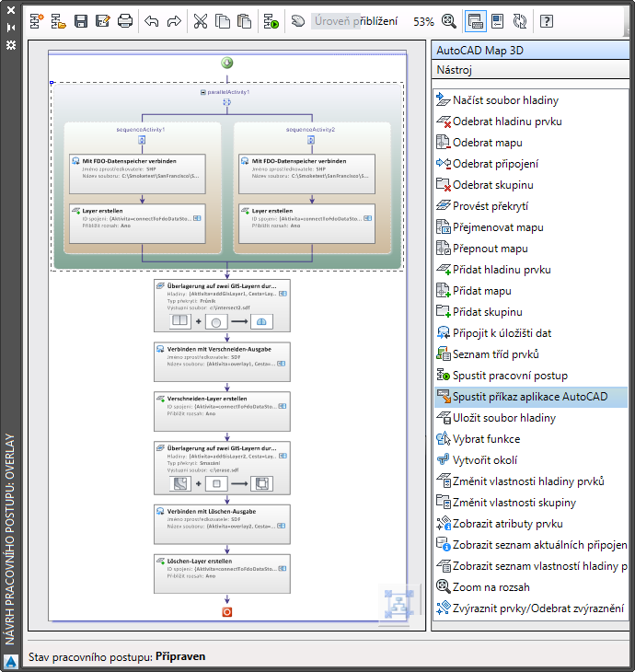
Task: Undo the last action
Action: (152, 21)
